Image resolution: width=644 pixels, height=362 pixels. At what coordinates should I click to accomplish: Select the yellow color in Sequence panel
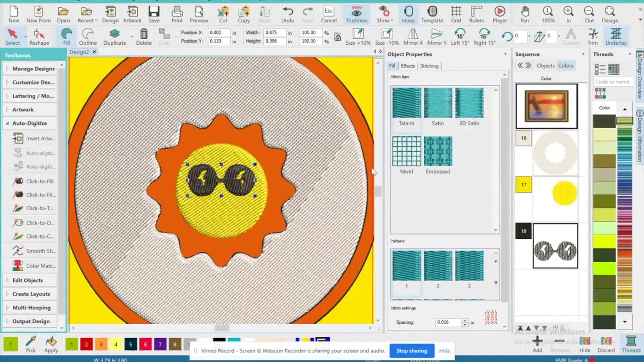[x=523, y=185]
